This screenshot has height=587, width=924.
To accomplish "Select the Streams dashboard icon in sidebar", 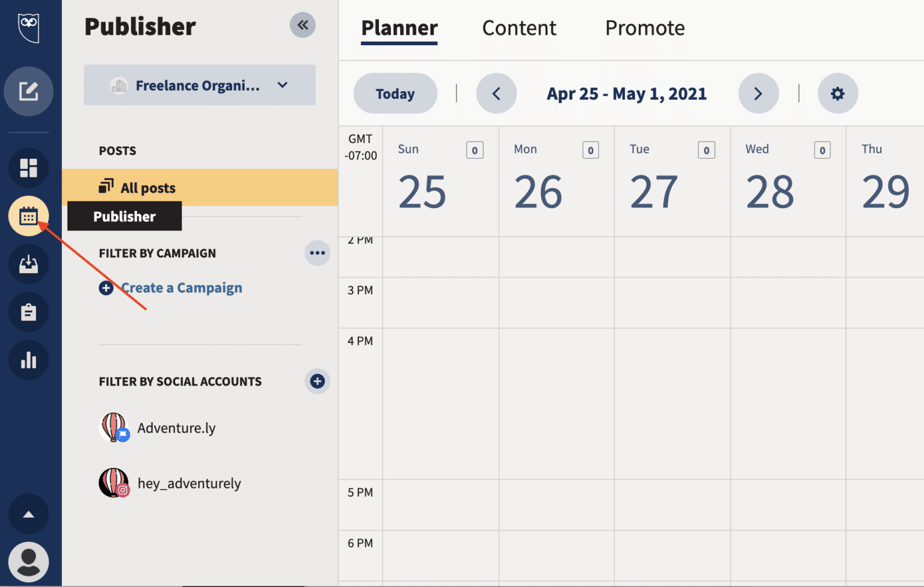I will click(x=28, y=168).
